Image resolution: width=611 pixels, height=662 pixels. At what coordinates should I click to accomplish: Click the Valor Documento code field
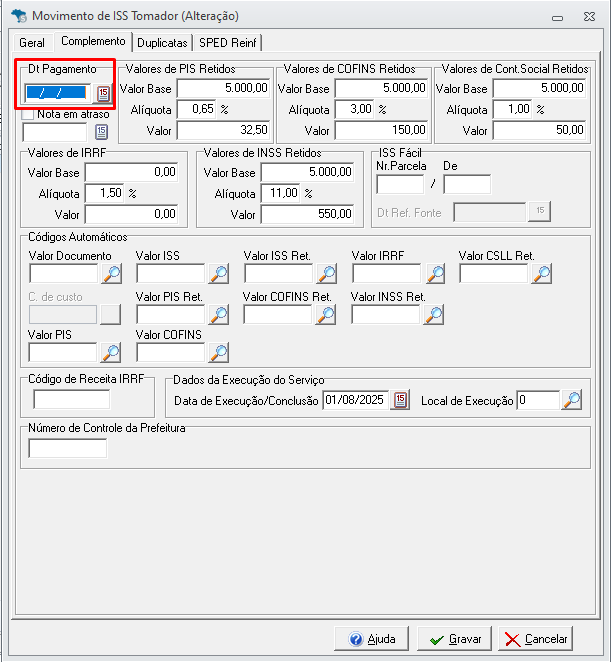pyautogui.click(x=64, y=274)
